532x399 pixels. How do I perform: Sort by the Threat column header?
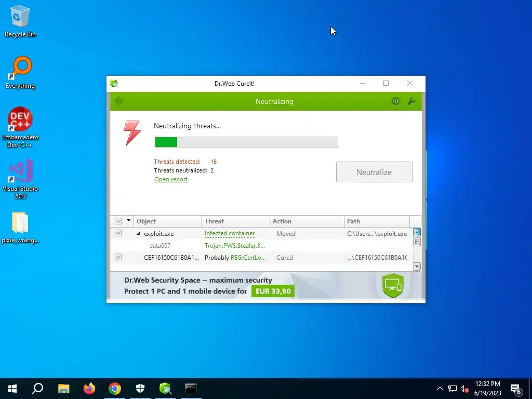pyautogui.click(x=235, y=221)
